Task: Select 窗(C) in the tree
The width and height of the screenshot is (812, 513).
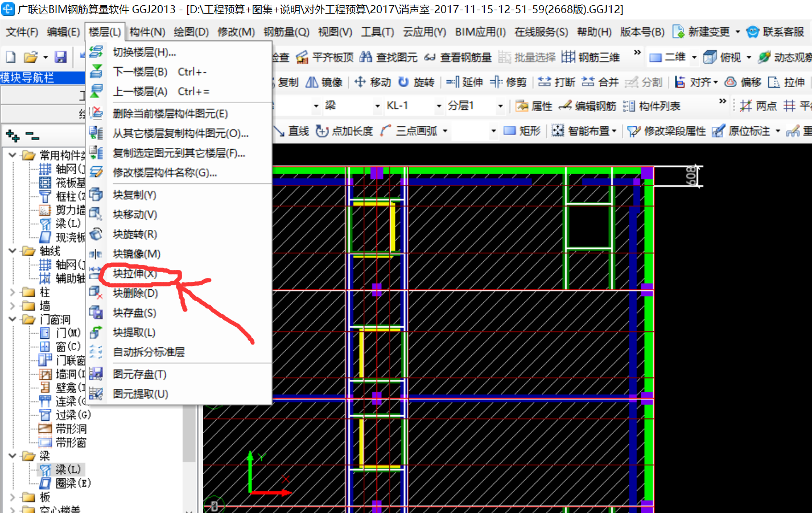Action: [x=60, y=346]
